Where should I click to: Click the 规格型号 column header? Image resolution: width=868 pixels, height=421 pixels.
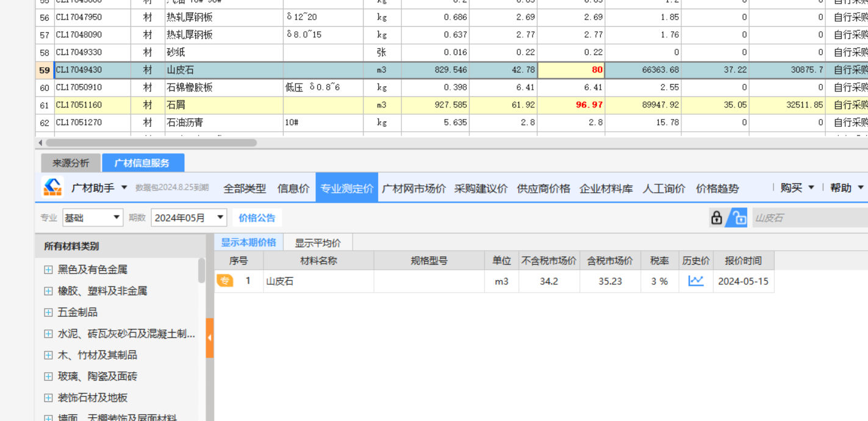[429, 261]
